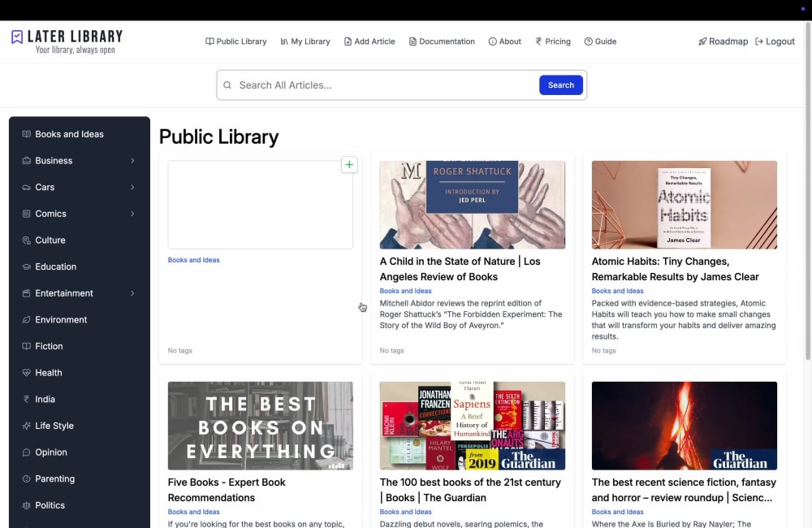Open the My Library nav item
This screenshot has width=812, height=528.
[305, 41]
